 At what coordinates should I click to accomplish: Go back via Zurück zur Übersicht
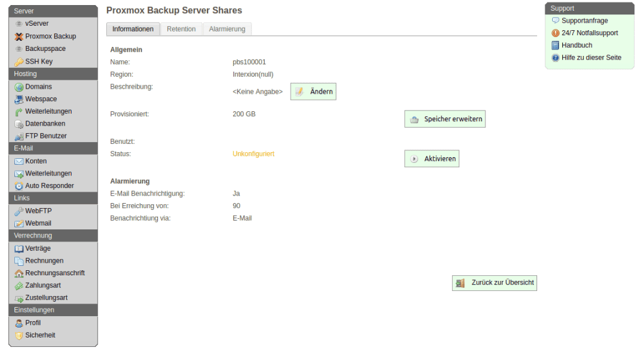pos(494,283)
